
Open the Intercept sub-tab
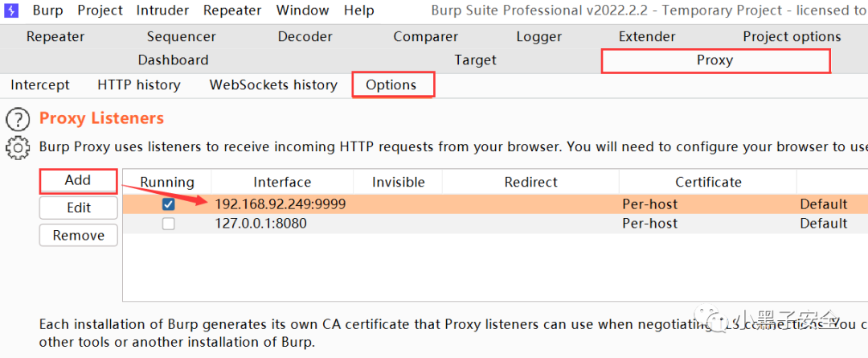[x=40, y=84]
